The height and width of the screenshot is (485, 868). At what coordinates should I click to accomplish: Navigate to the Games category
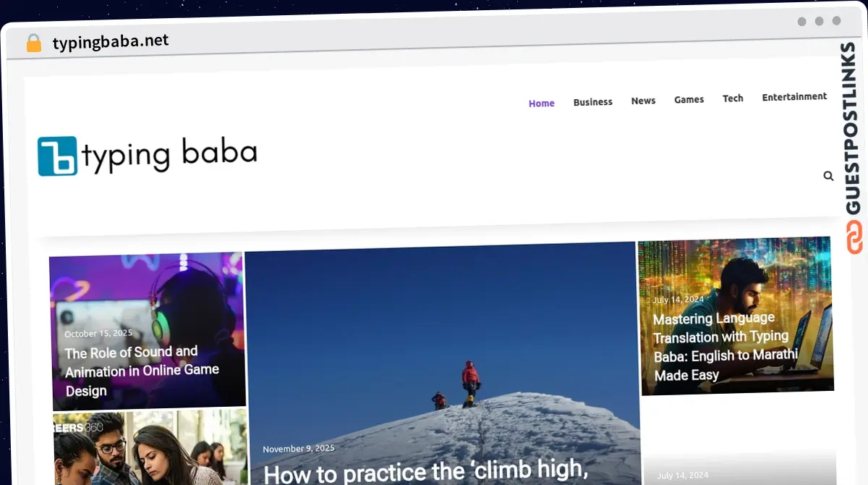tap(689, 99)
